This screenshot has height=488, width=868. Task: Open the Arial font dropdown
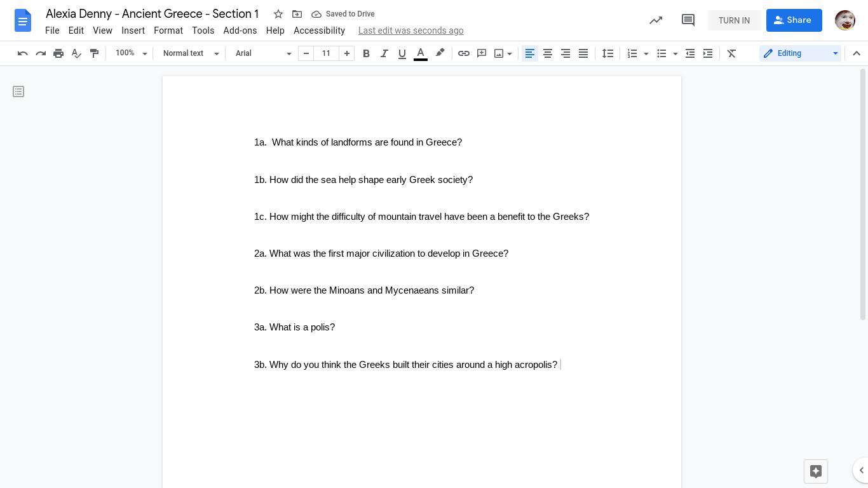coord(263,53)
